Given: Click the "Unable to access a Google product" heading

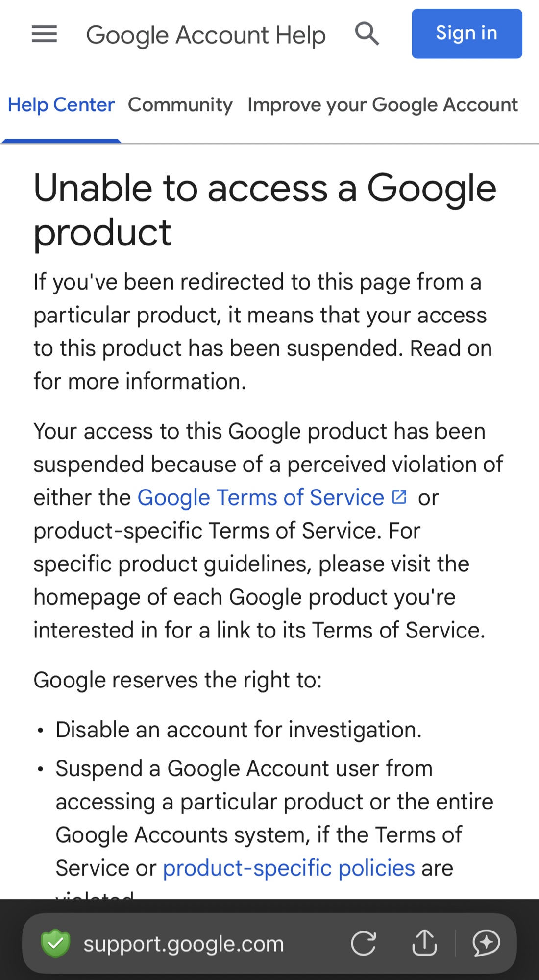Looking at the screenshot, I should [x=265, y=210].
